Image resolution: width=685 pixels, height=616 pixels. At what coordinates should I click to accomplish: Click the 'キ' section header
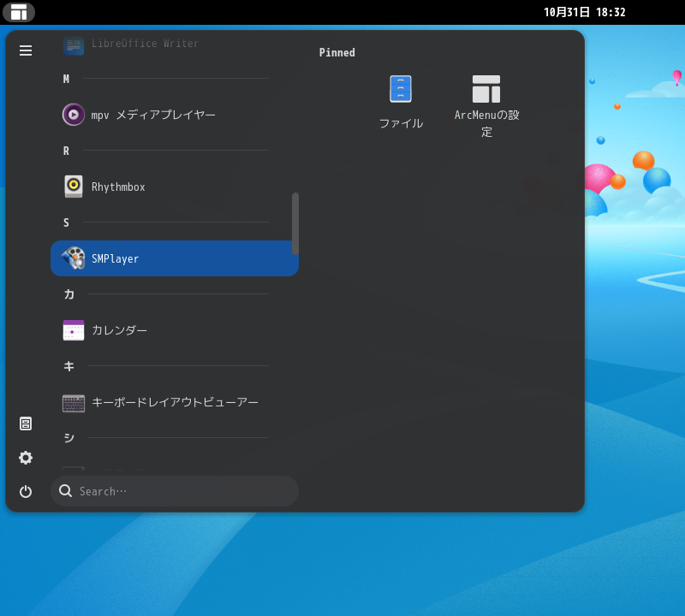click(68, 366)
